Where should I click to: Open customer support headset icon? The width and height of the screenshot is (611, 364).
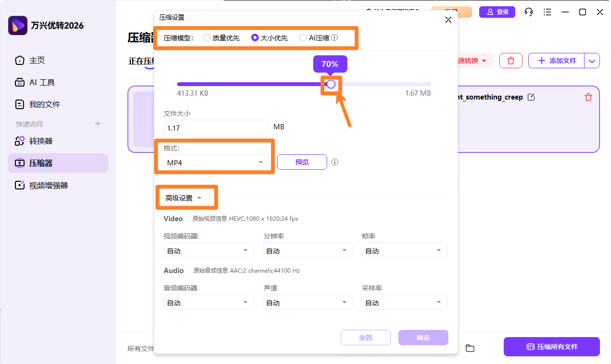click(529, 12)
